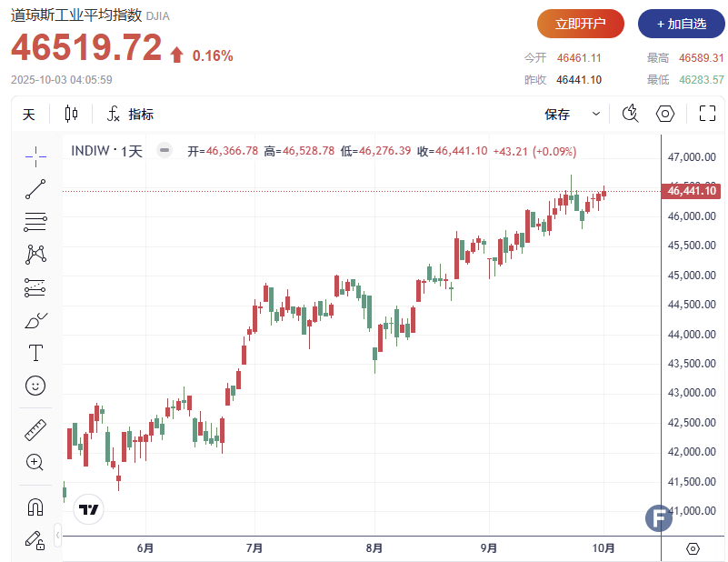Open the 指标 indicators menu
Screen dimensions: 728x562
[x=130, y=114]
